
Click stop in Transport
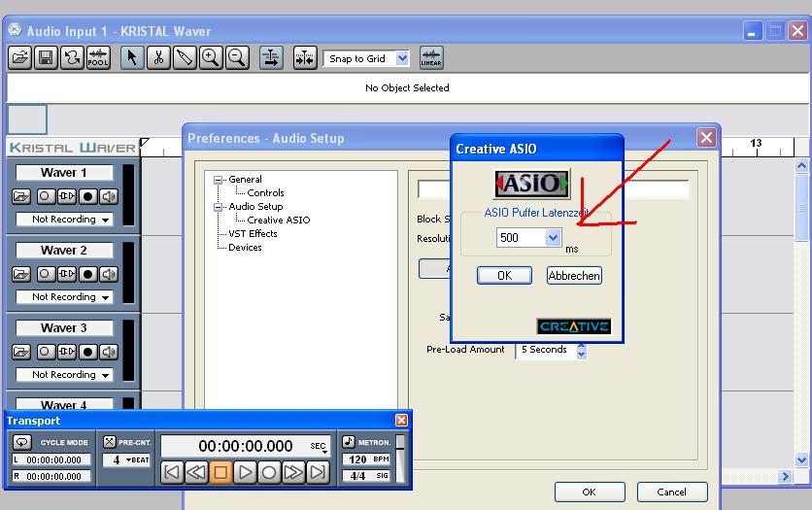coord(220,472)
